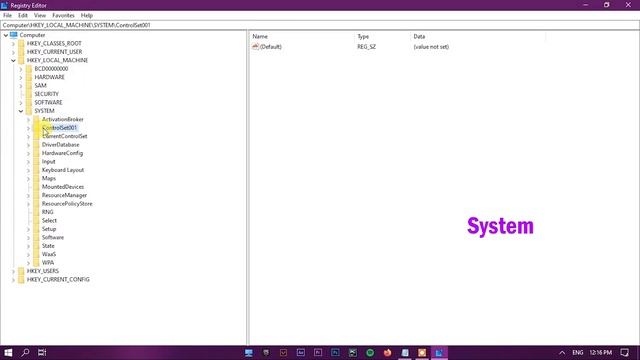Viewport: 640px width, 360px height.
Task: Open taskbar Search magnifier
Action: tap(25, 353)
